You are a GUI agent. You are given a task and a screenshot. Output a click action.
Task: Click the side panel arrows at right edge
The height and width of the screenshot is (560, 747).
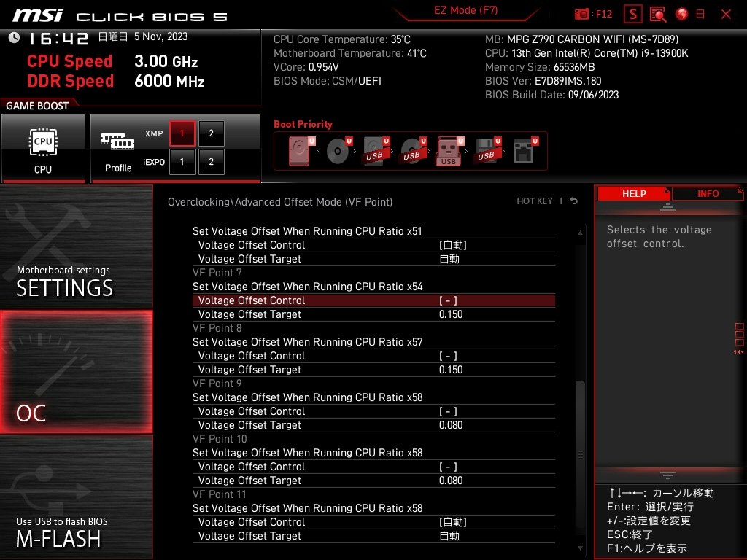[739, 352]
